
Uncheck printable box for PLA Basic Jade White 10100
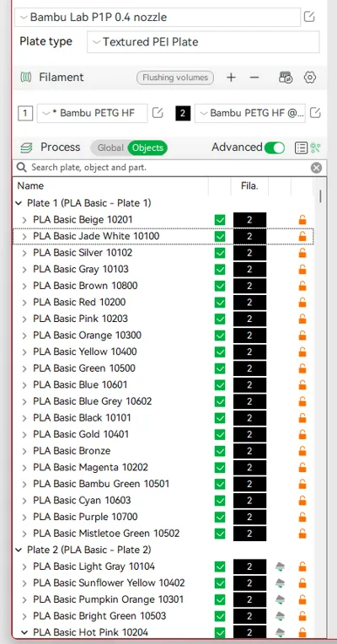point(220,236)
